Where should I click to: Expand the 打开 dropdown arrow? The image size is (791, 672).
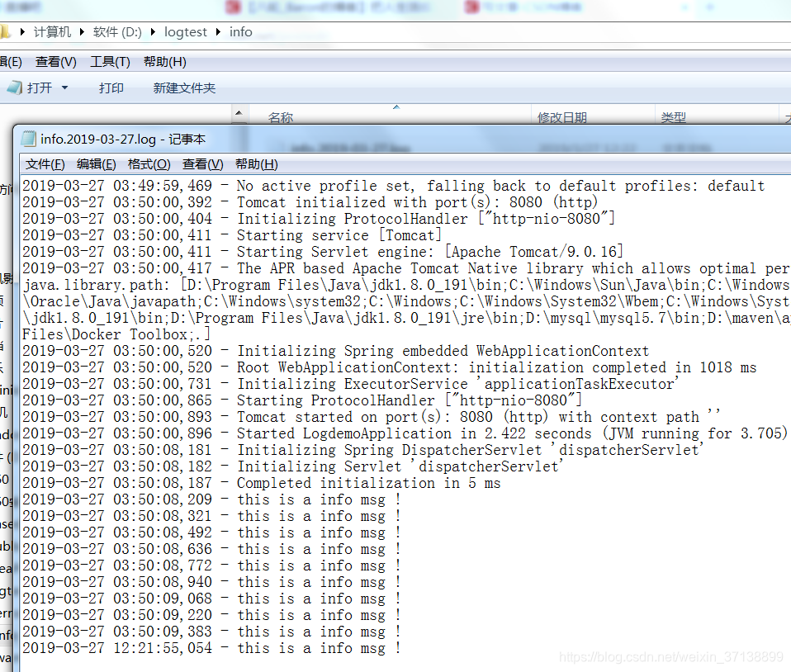64,88
